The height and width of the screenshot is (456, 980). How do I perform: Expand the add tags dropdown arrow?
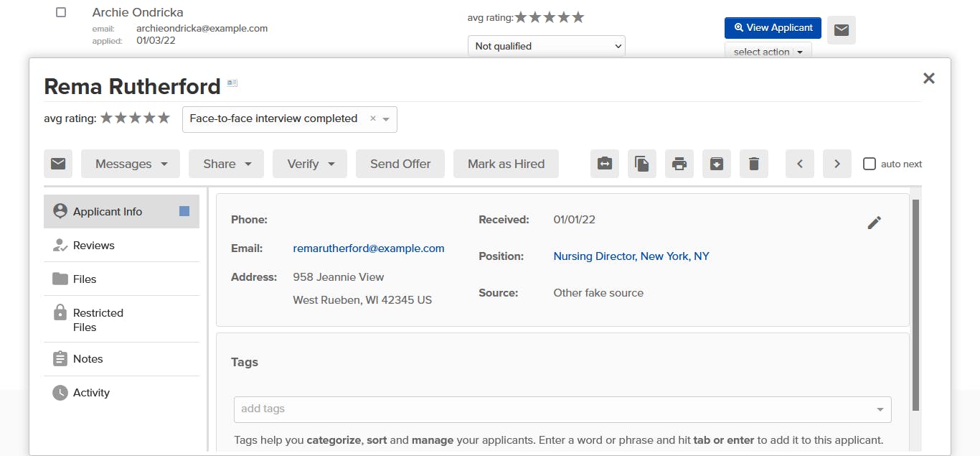880,409
